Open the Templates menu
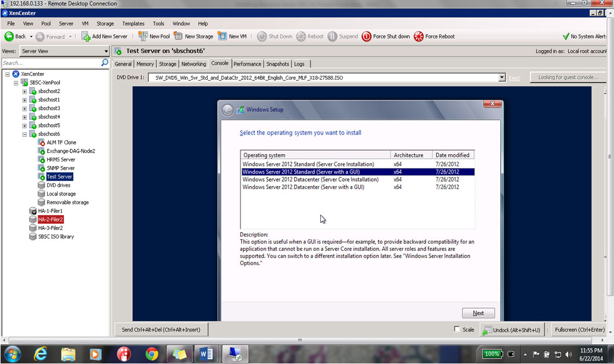This screenshot has height=364, width=614. [x=133, y=24]
